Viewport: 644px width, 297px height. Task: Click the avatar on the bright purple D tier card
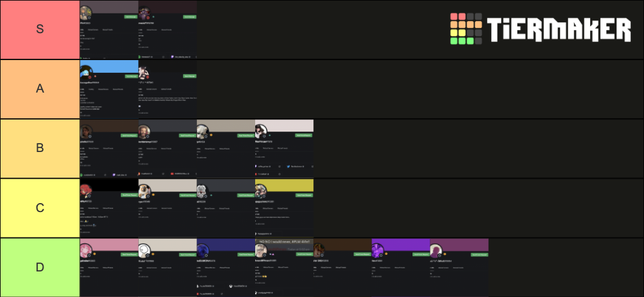pyautogui.click(x=377, y=250)
